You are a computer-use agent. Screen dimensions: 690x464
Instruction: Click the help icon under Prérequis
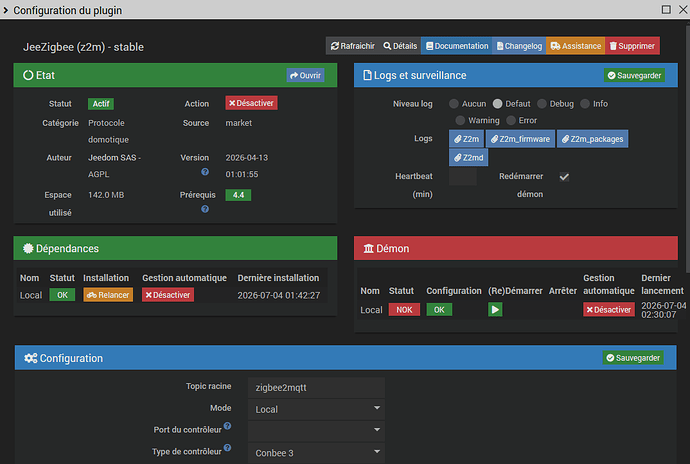[205, 209]
